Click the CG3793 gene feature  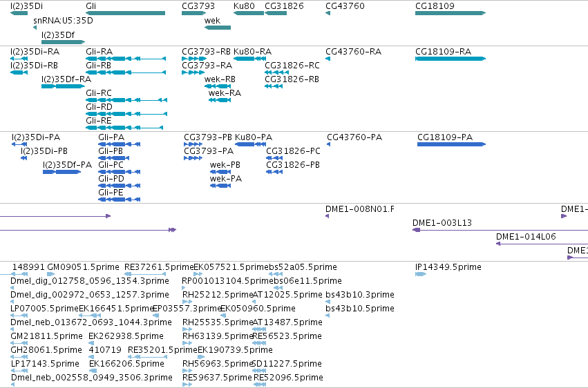coord(194,13)
